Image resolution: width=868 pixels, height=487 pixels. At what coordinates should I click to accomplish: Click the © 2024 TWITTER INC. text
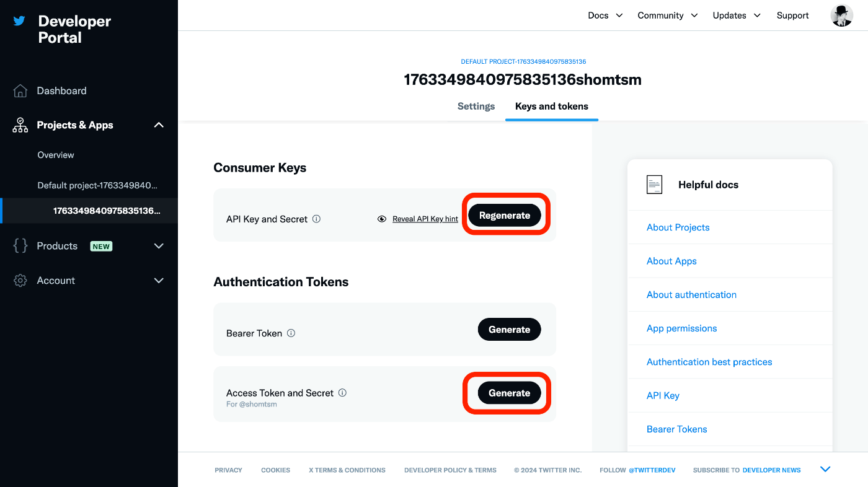coord(547,470)
